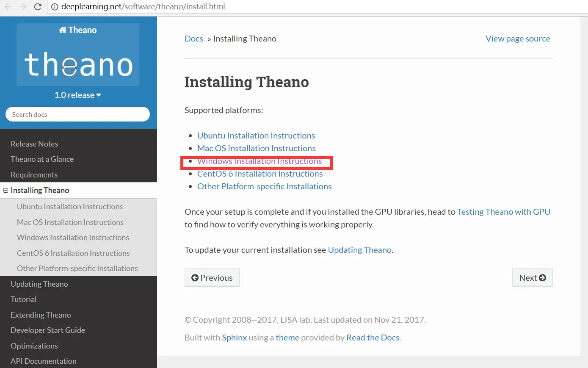
Task: Select Installing Theano in the sidebar
Action: point(40,191)
